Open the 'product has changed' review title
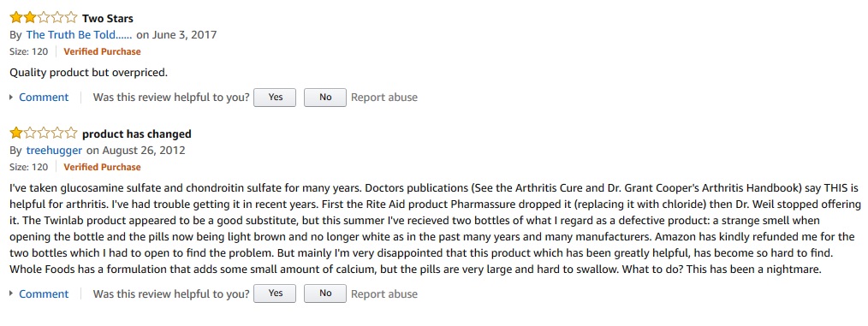This screenshot has height=326, width=868. click(x=137, y=134)
